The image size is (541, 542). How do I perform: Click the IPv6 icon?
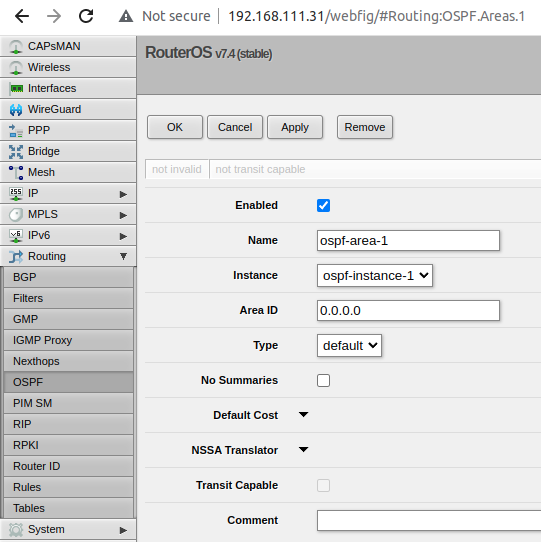click(x=16, y=236)
